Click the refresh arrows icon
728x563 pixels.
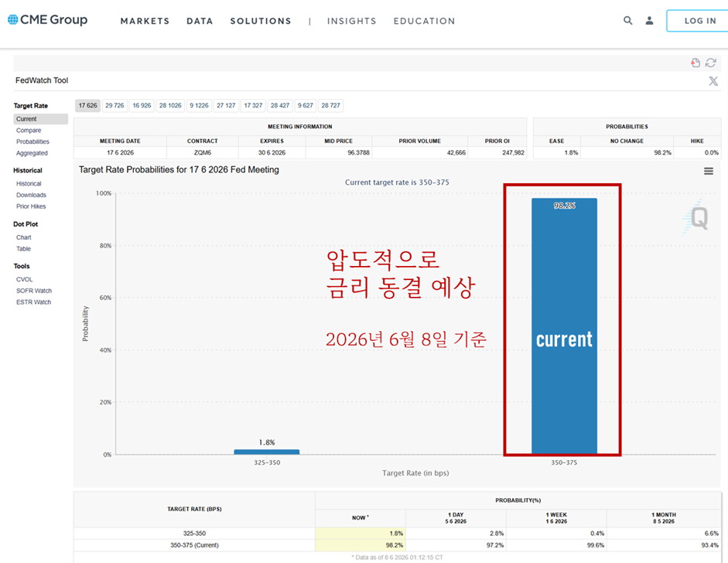point(711,63)
